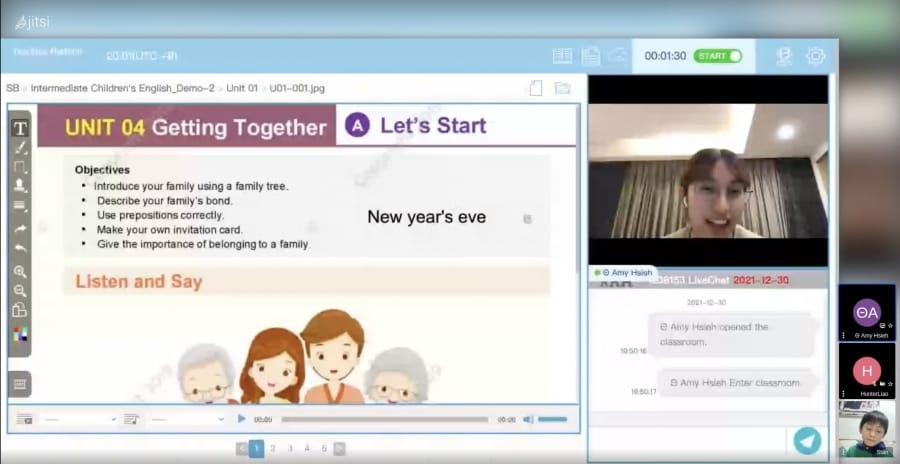Click the teacher's video feed

tap(708, 171)
